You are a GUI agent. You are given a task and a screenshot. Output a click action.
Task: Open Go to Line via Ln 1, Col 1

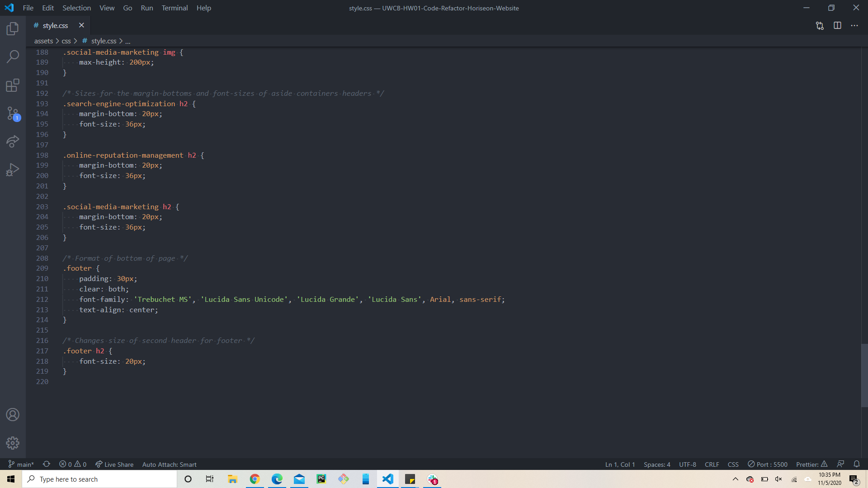tap(619, 464)
